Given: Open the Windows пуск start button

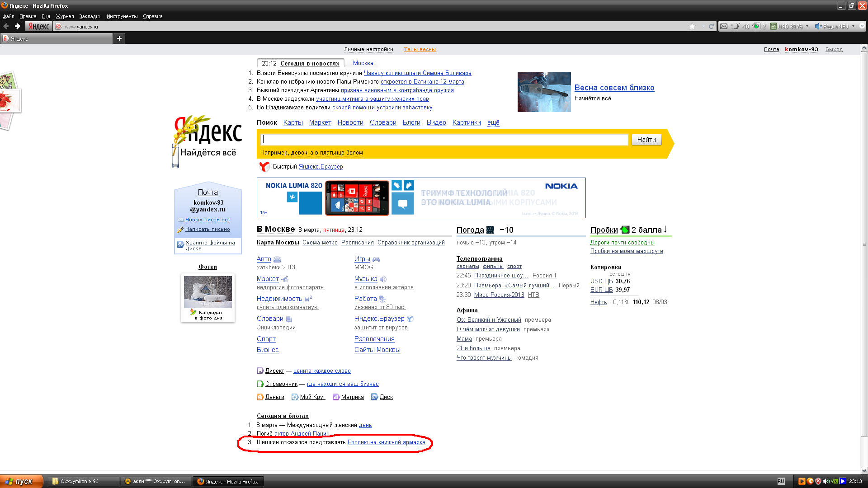Looking at the screenshot, I should coord(22,482).
